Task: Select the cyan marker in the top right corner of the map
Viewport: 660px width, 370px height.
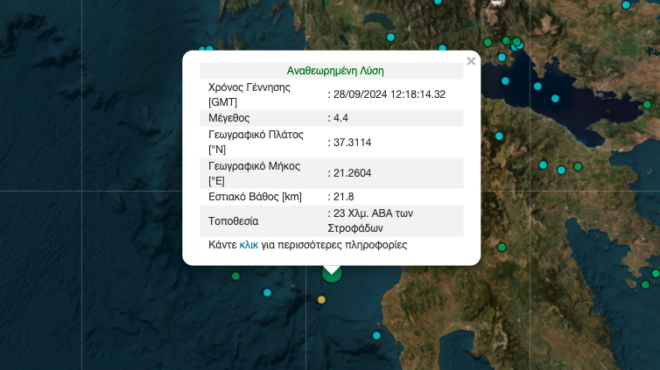Action: click(x=626, y=5)
